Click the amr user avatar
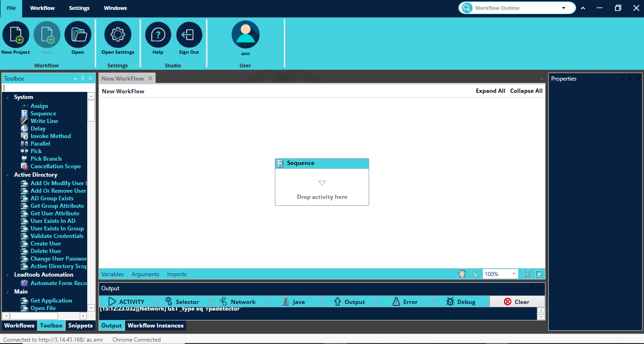Viewport: 644px width, 344px height. click(245, 35)
